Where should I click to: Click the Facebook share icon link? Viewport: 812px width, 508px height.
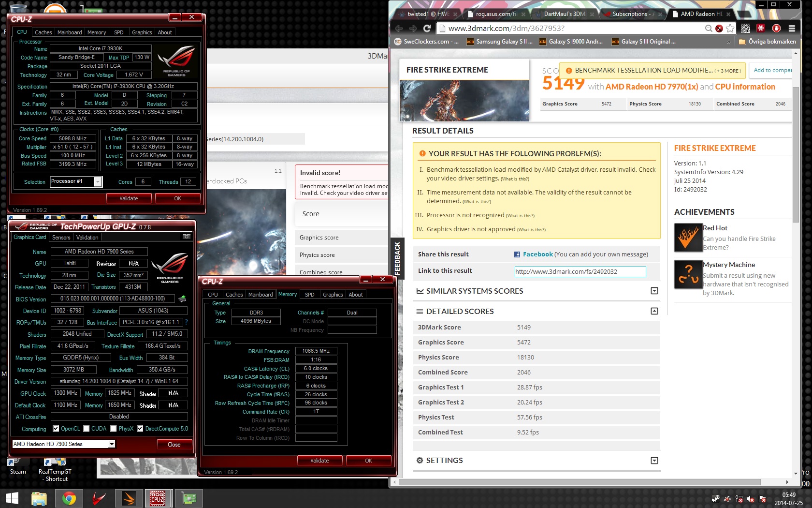pyautogui.click(x=517, y=254)
